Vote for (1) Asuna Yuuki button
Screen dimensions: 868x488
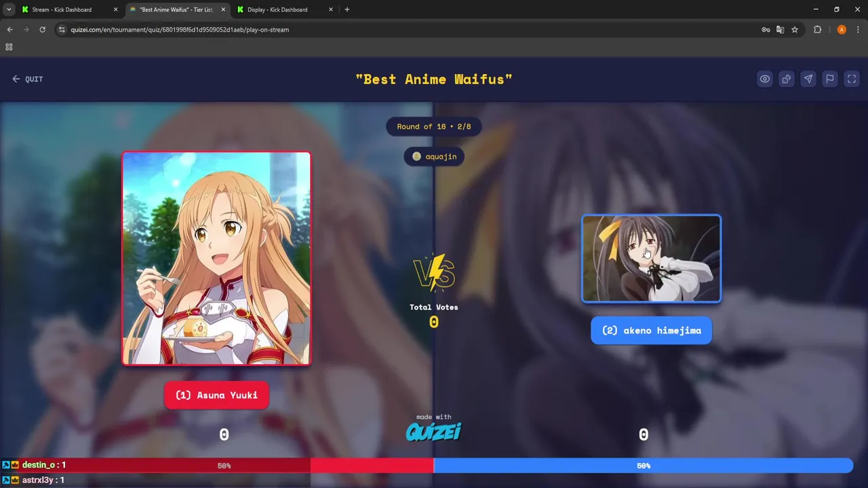(x=216, y=395)
